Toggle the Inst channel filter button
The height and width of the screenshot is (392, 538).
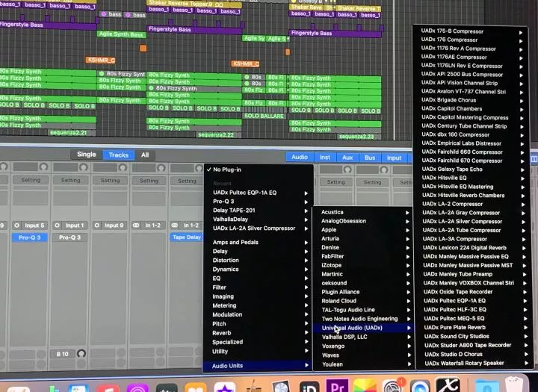(324, 158)
